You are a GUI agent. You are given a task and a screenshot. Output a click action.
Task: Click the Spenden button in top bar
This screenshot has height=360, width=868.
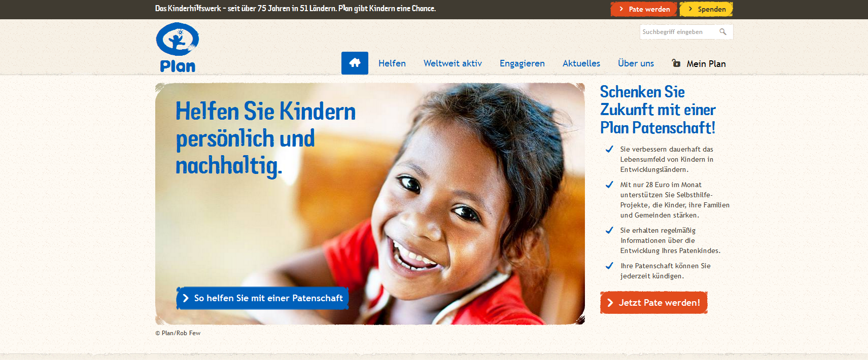click(706, 9)
